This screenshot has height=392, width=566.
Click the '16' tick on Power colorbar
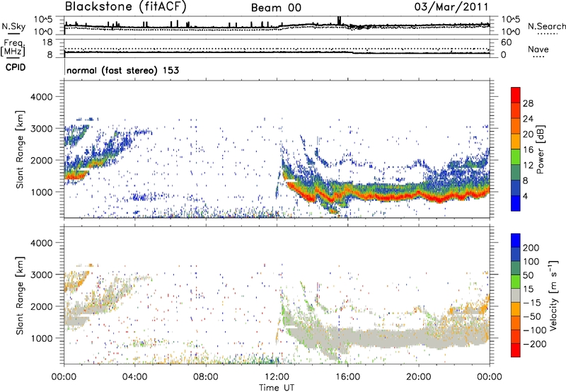pos(528,150)
